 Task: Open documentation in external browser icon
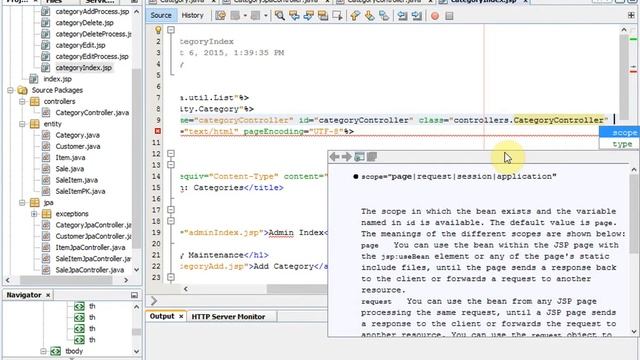pyautogui.click(x=360, y=157)
